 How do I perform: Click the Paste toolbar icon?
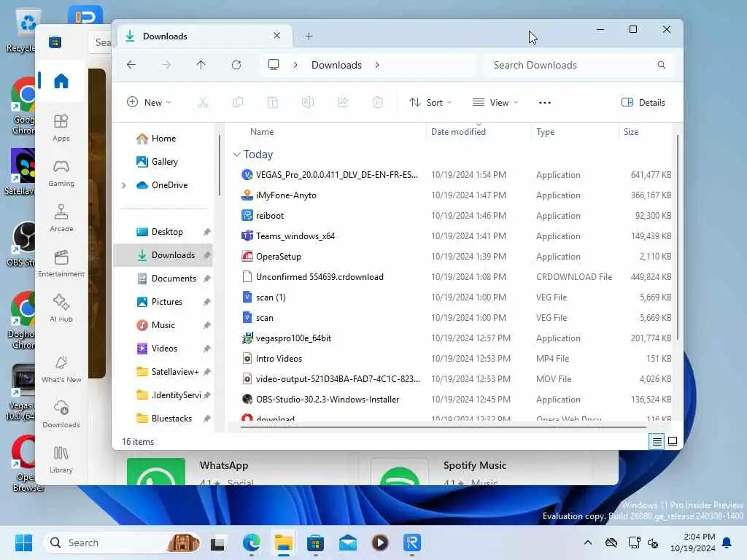coord(273,102)
